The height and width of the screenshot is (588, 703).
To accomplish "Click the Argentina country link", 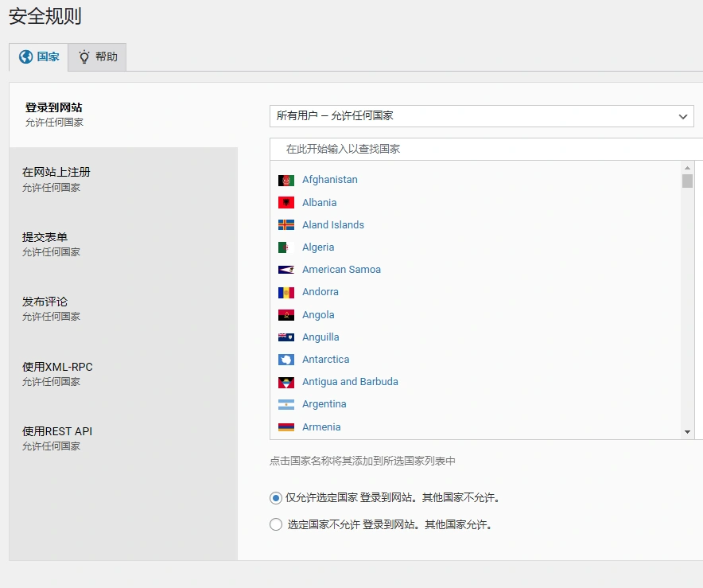I will tap(324, 404).
